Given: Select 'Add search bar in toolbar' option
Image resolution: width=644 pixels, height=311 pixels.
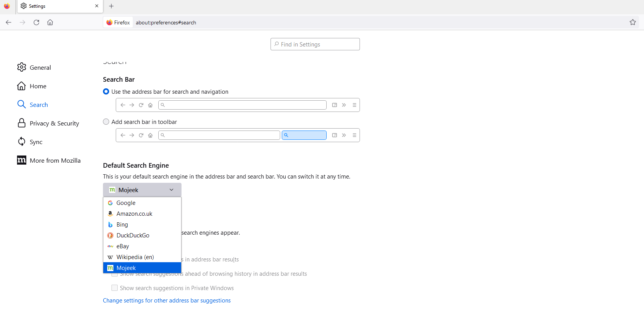Looking at the screenshot, I should [x=106, y=122].
